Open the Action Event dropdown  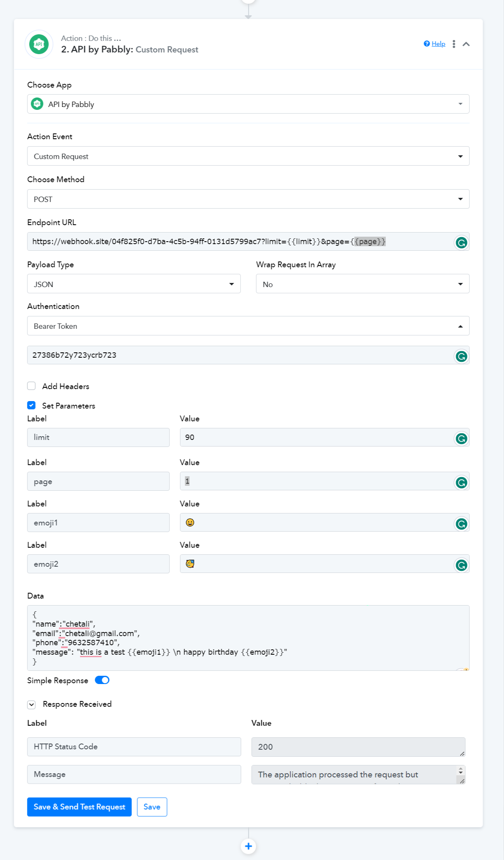click(248, 156)
